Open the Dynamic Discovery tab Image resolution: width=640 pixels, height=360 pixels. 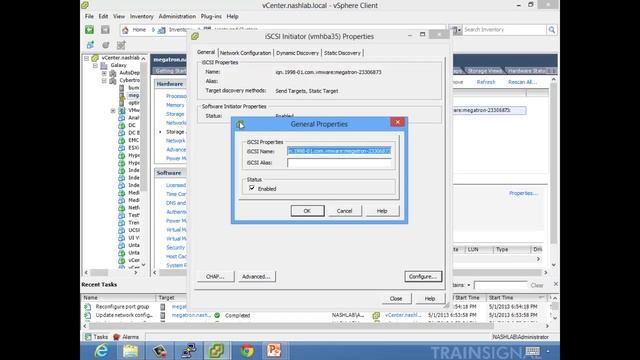(x=297, y=53)
